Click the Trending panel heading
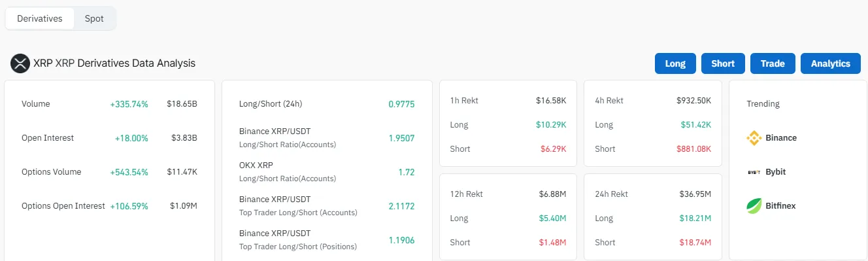This screenshot has height=261, width=868. [x=763, y=104]
